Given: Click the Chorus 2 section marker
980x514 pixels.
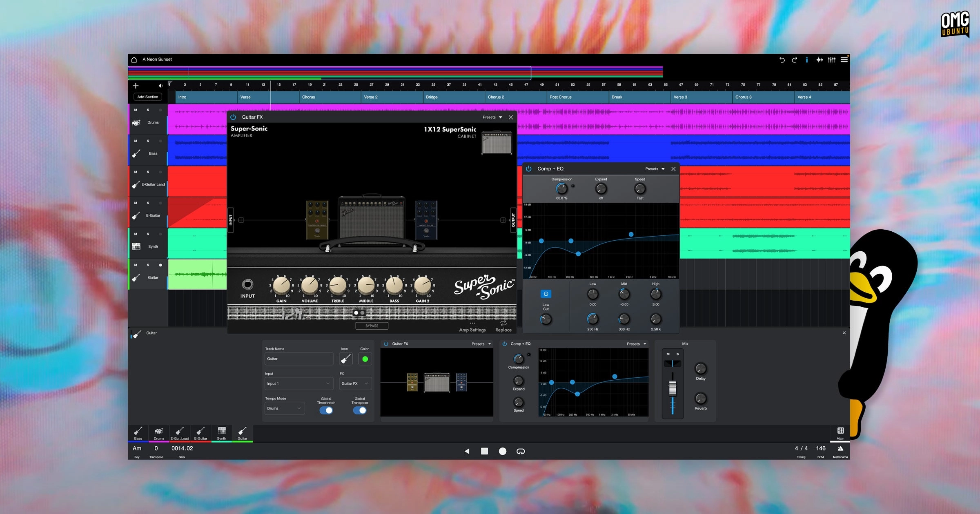Looking at the screenshot, I should click(x=515, y=97).
